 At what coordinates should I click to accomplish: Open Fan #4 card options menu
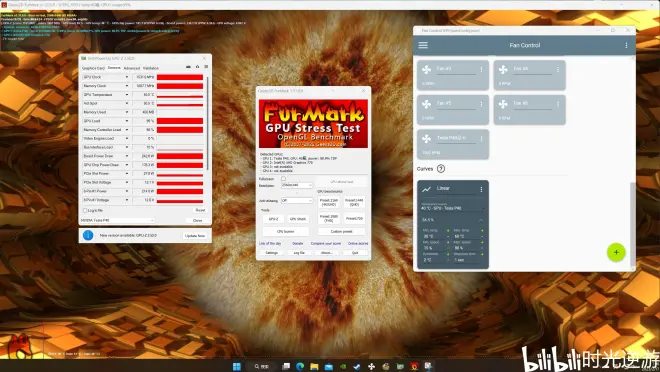click(x=558, y=69)
